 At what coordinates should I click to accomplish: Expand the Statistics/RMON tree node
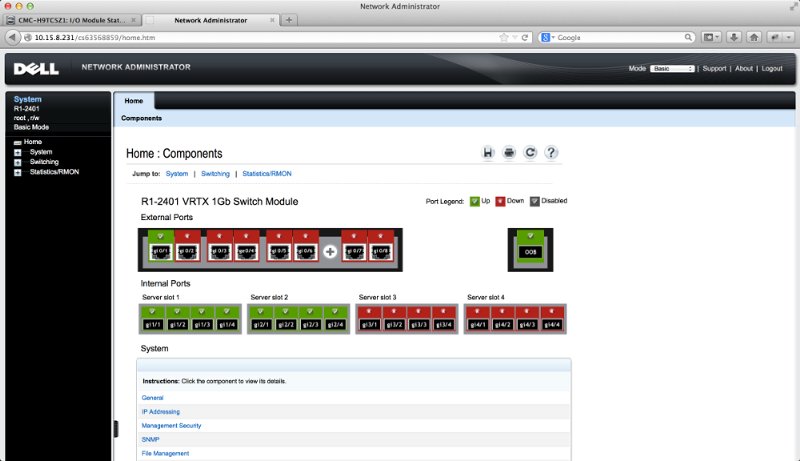(x=18, y=173)
